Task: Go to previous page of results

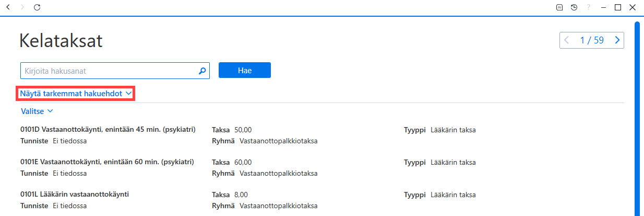Action: click(567, 40)
